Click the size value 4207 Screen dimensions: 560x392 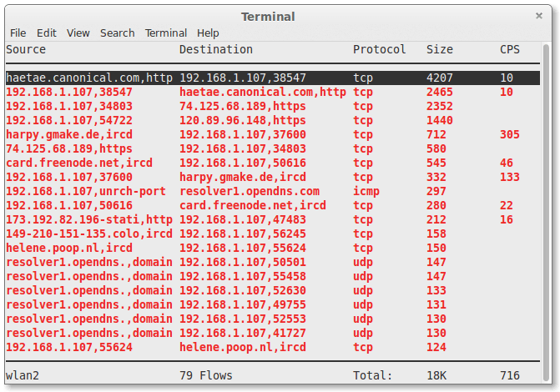[x=440, y=78]
